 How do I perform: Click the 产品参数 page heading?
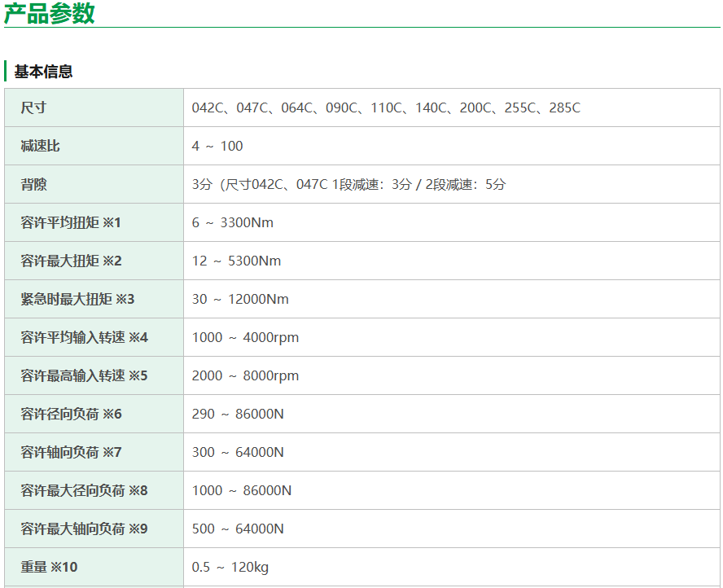[x=50, y=14]
